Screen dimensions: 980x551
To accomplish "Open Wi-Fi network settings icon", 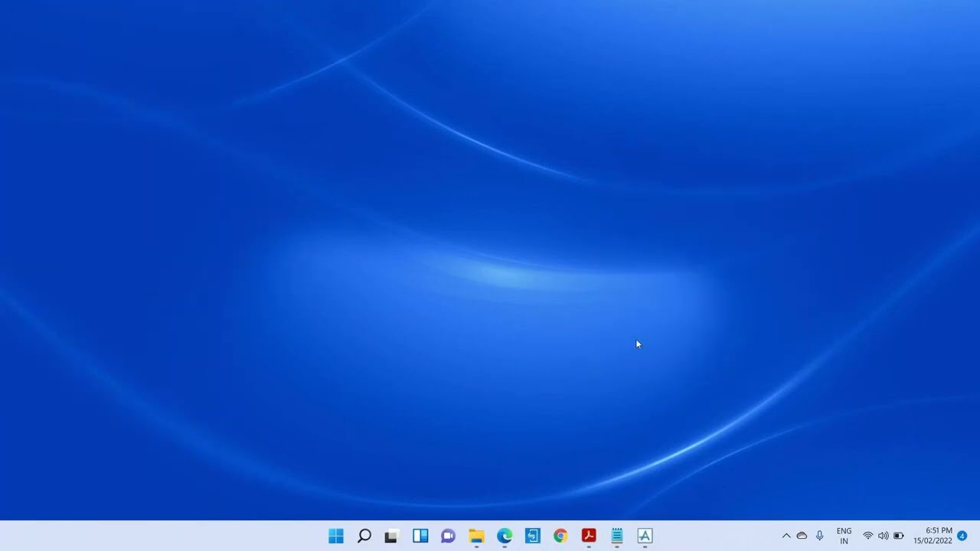I will [x=867, y=536].
